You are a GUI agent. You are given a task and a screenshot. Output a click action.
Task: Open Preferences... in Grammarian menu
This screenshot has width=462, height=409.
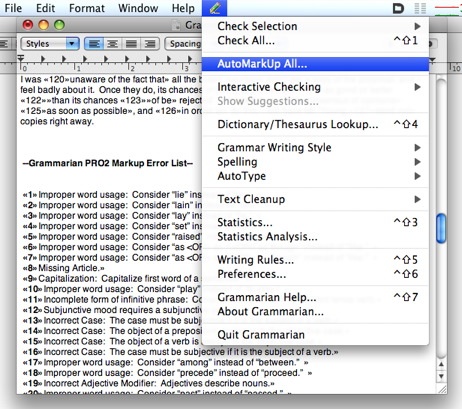[x=315, y=274]
